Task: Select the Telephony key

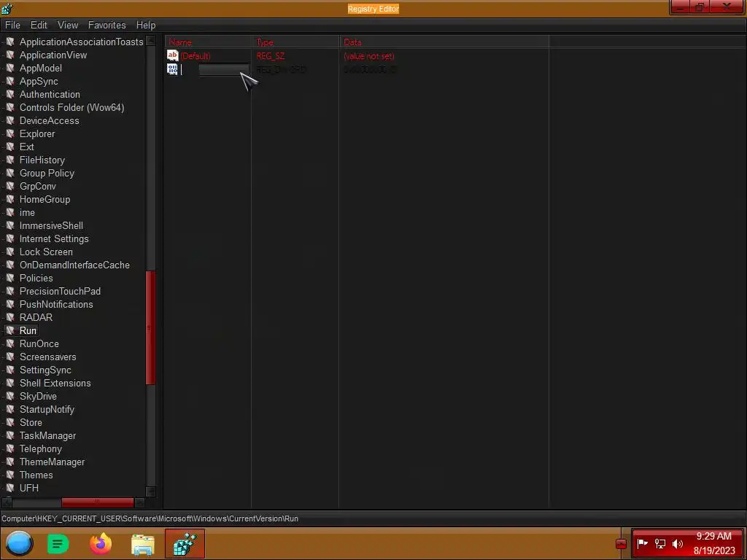Action: coord(41,448)
